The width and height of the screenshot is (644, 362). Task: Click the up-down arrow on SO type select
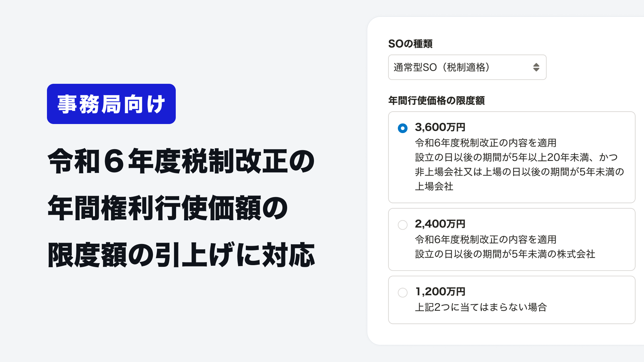[x=536, y=67]
